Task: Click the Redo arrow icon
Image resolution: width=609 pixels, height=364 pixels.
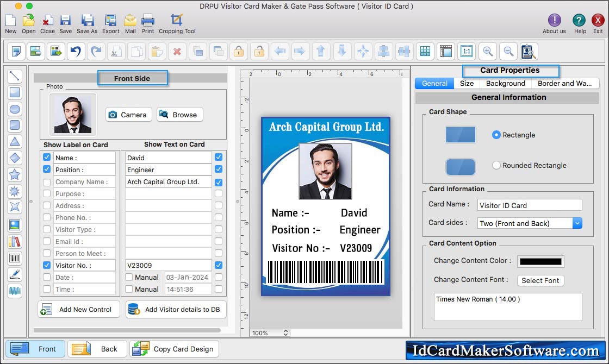Action: 96,51
